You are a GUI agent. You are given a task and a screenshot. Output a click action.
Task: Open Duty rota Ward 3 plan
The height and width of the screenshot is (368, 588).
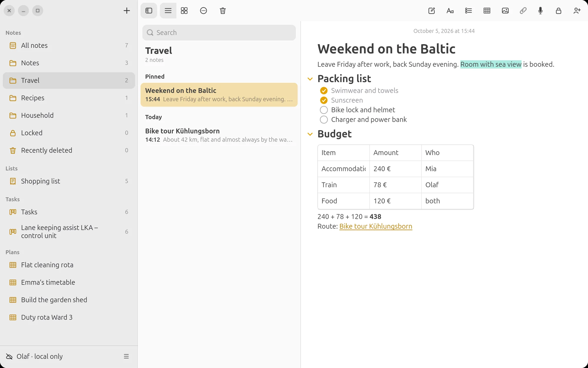point(69,317)
